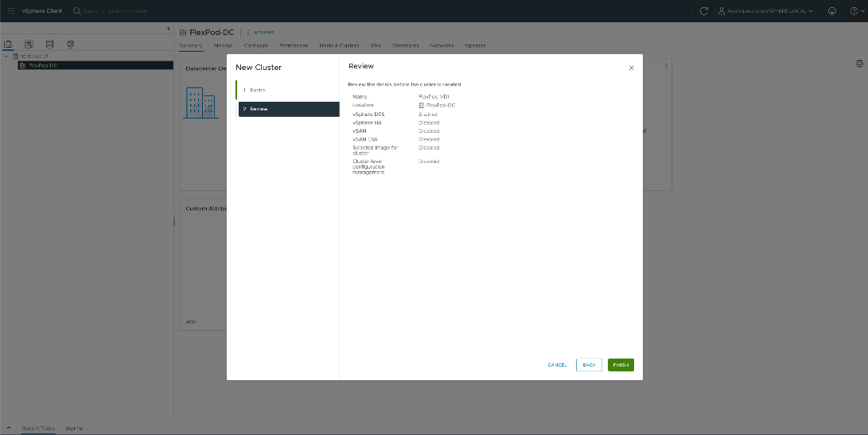Open the feedback smiley icon
The width and height of the screenshot is (868, 435).
coord(831,10)
